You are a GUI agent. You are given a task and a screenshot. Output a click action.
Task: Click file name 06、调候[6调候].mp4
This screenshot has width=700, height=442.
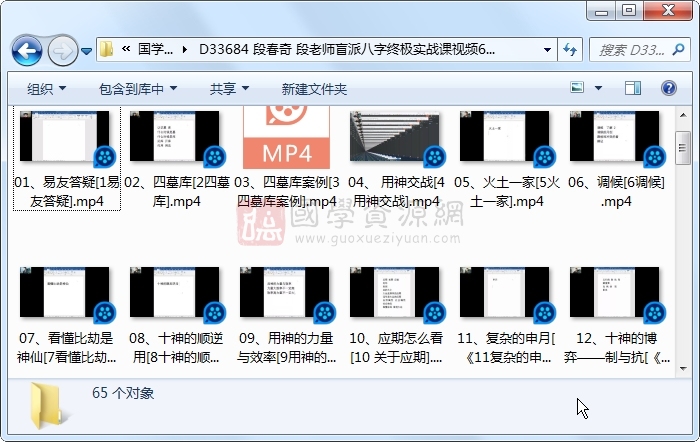(x=617, y=192)
